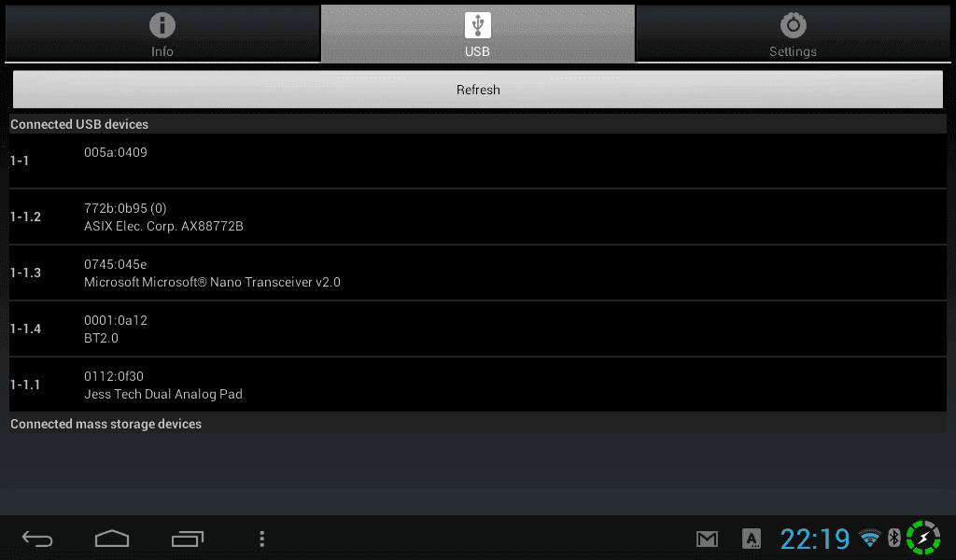Open the recent apps icon
The width and height of the screenshot is (956, 560).
click(187, 539)
